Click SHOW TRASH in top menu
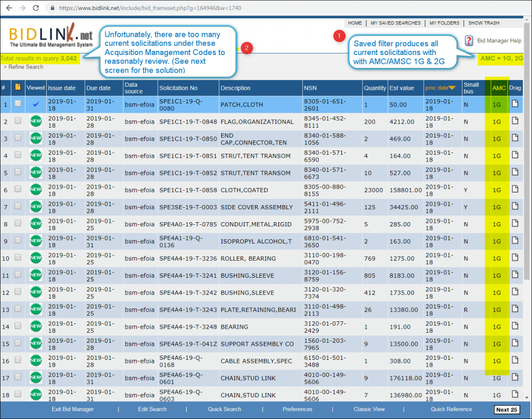Viewport: 532px width, 419px height. pos(484,23)
